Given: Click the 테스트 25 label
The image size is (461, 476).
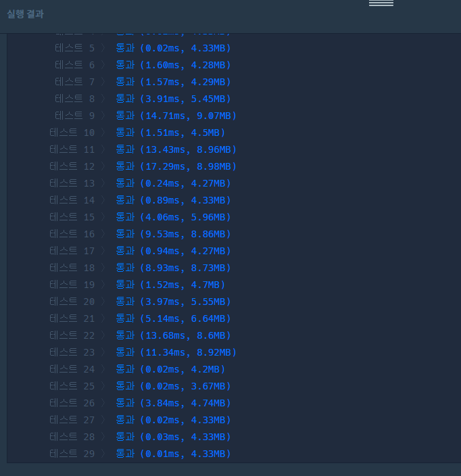Looking at the screenshot, I should coord(72,386).
